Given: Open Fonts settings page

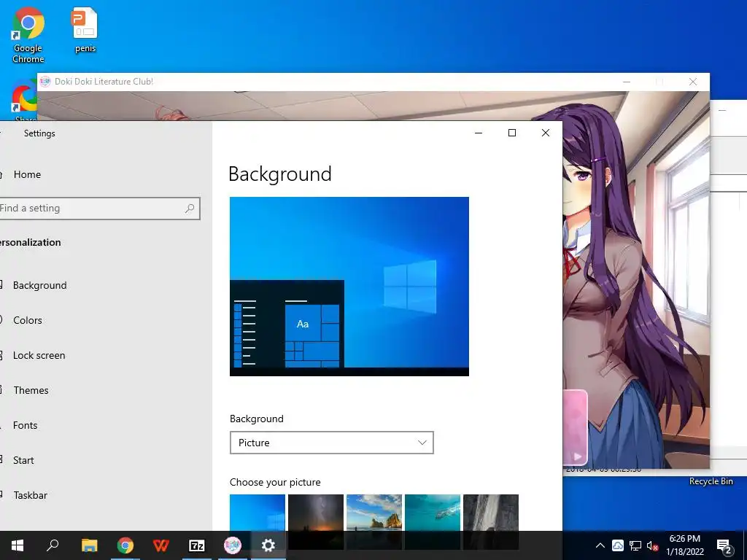Looking at the screenshot, I should 25,425.
